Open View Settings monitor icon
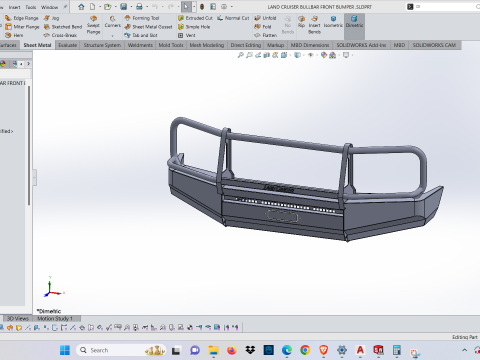Viewport: 480px width, 360px height. click(346, 55)
